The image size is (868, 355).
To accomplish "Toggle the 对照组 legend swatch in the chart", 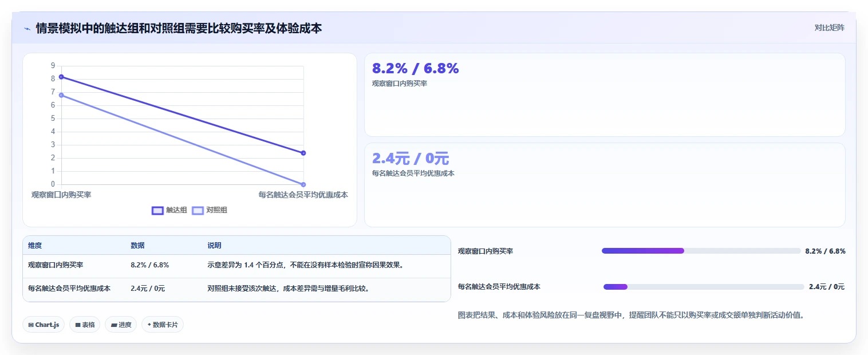I will click(x=198, y=210).
